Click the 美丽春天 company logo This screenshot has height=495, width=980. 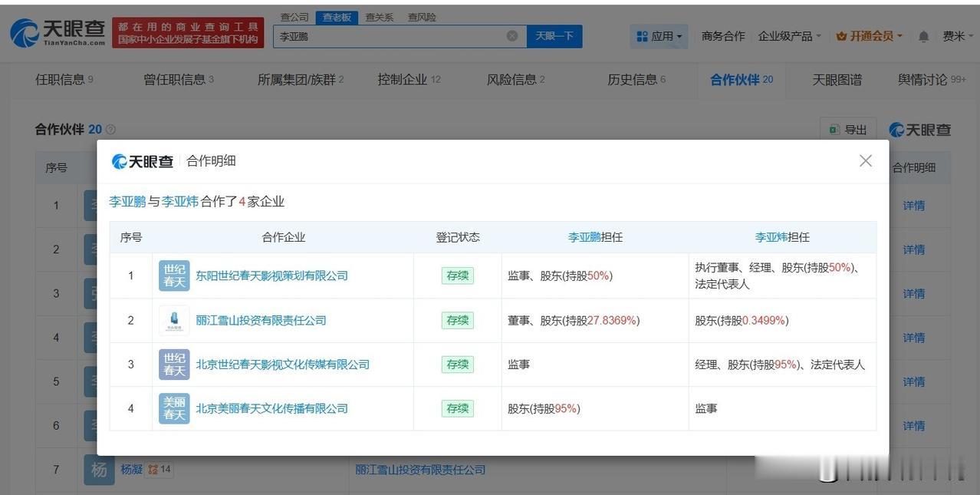tap(174, 408)
